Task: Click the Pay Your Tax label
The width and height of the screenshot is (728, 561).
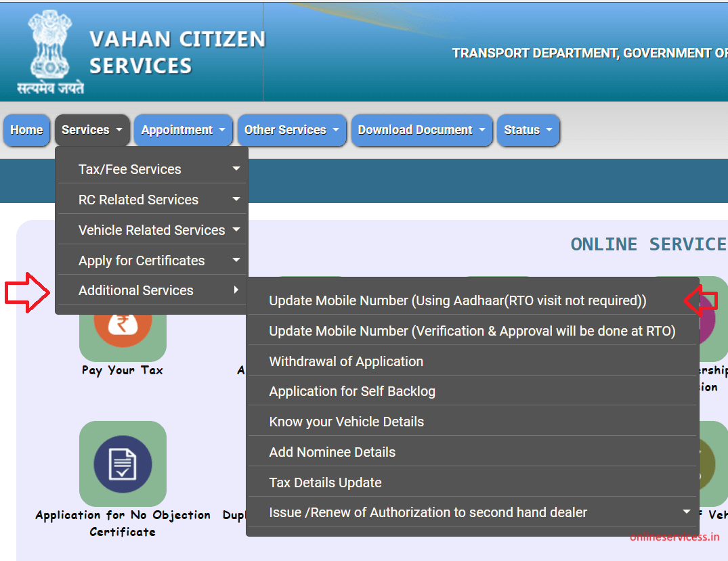Action: click(x=123, y=370)
